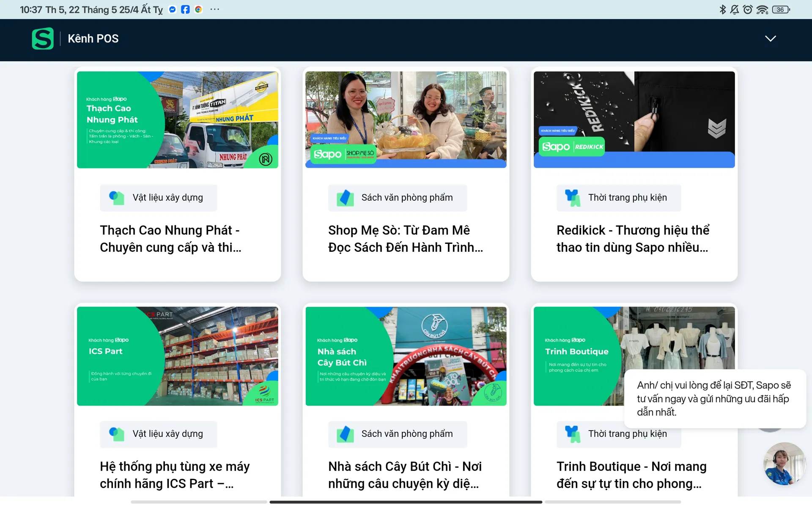Open Messenger notification icon in status bar
The height and width of the screenshot is (508, 812).
pos(172,9)
